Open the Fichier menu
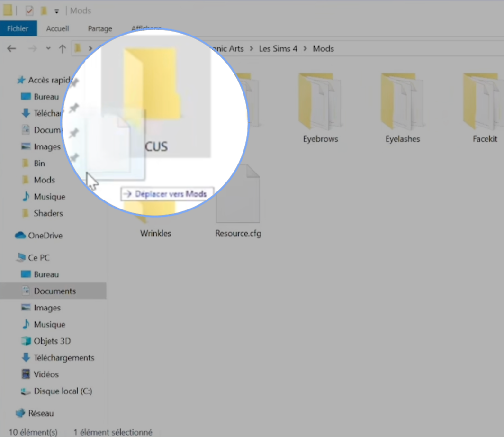The image size is (504, 437). pyautogui.click(x=18, y=28)
